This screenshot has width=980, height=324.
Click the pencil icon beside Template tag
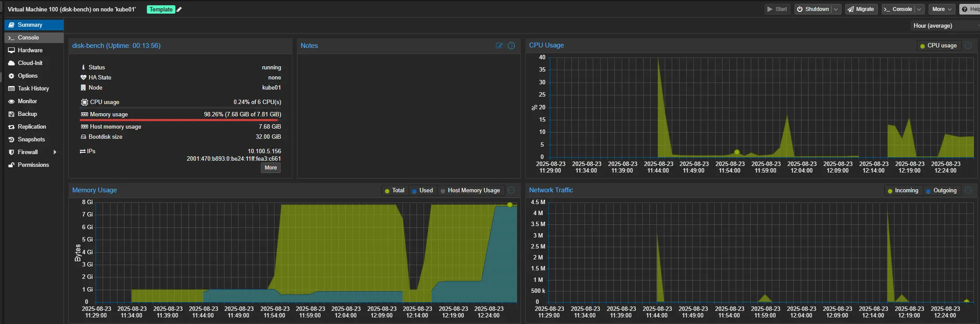point(179,10)
